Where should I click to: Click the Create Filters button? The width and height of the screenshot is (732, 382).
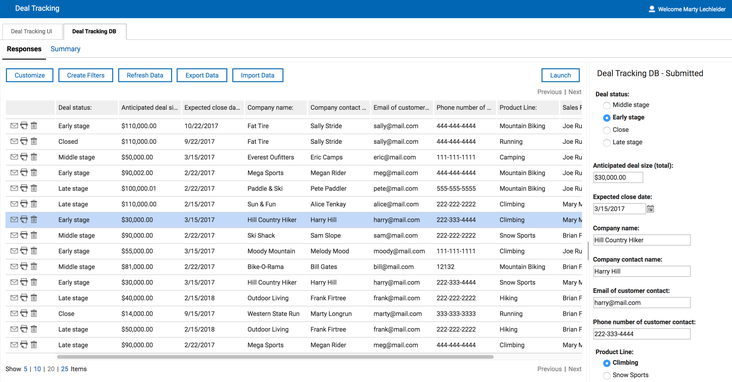[x=85, y=75]
